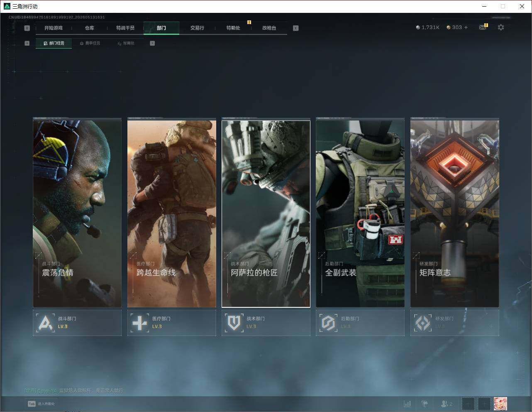This screenshot has height=412, width=532.
Task: Click the 三角洲行动 app icon in title bar
Action: [7, 6]
